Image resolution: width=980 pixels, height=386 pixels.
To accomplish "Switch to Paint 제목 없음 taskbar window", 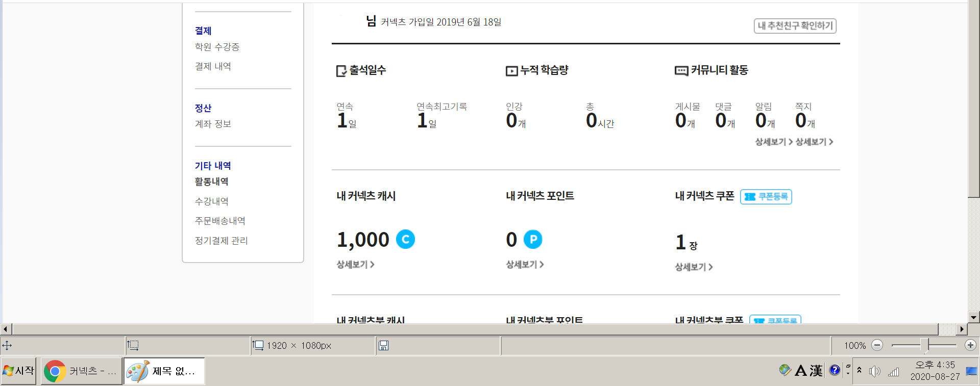I will click(164, 371).
